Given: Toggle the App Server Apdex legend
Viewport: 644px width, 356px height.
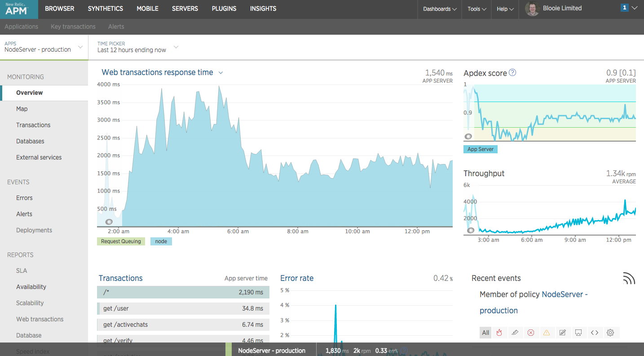Looking at the screenshot, I should pos(481,149).
